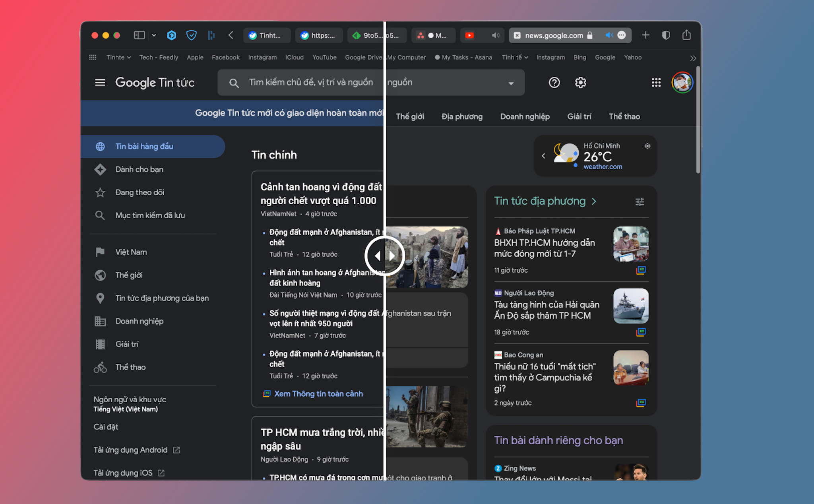This screenshot has width=814, height=504.
Task: Click the page options ellipsis in address bar
Action: click(622, 35)
